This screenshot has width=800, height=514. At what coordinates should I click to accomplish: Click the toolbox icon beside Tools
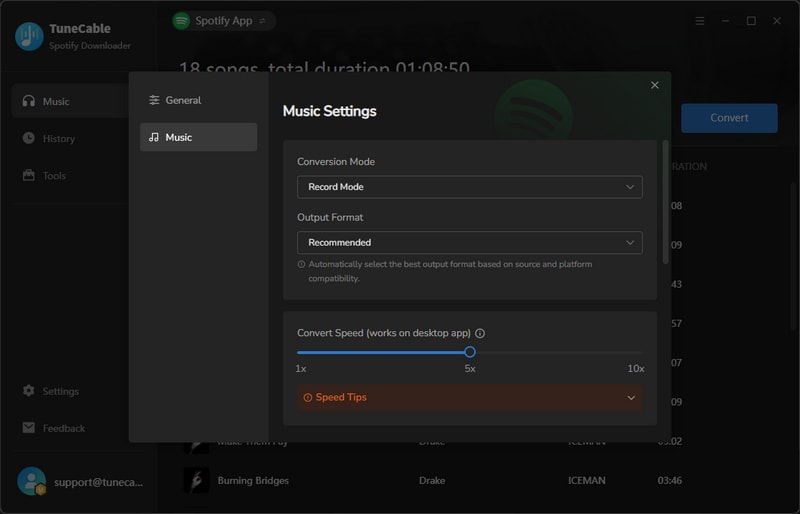(29, 175)
